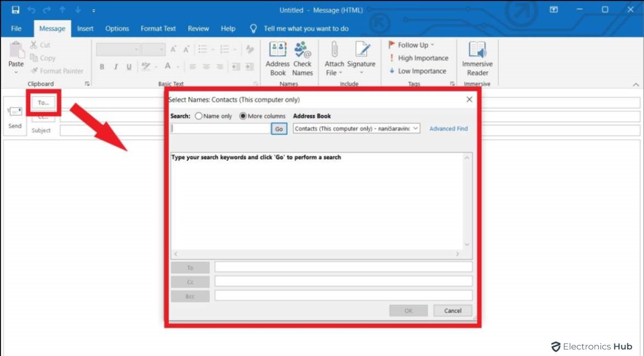
Task: Click the Attach File icon
Action: coord(334,52)
